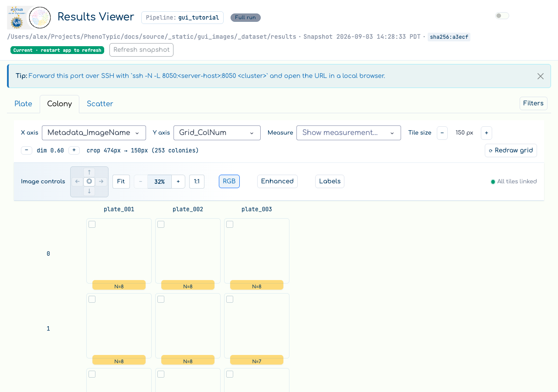Open the plate_003 colony tile in row 0
The height and width of the screenshot is (392, 558).
pyautogui.click(x=257, y=251)
